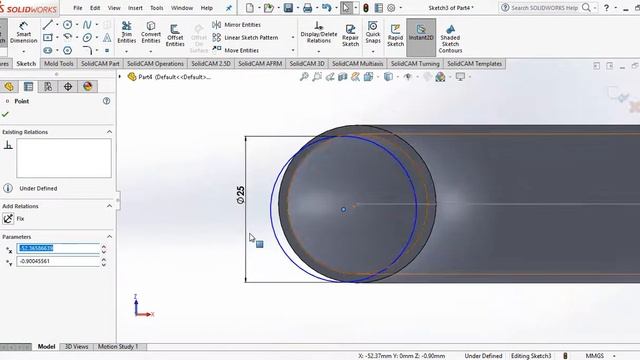This screenshot has width=640, height=360.
Task: Open the Edit menu
Action: [x=95, y=8]
